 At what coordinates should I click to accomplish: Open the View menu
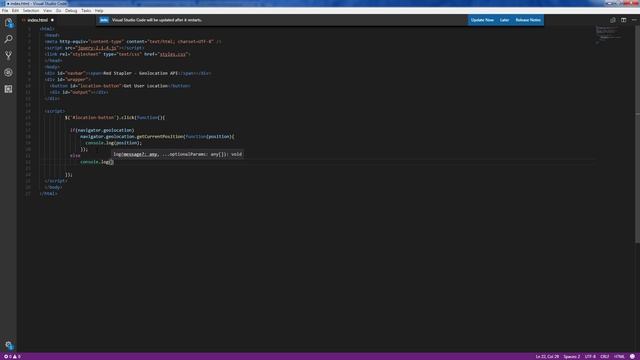point(47,11)
